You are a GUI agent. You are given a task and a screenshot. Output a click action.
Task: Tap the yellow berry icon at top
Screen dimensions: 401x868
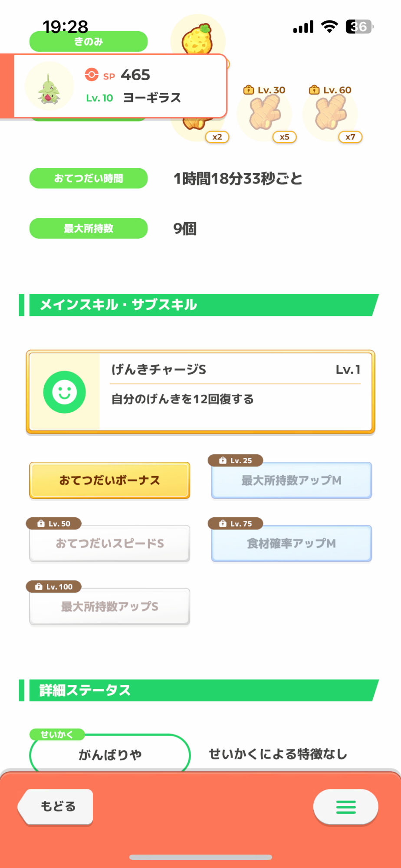point(198,38)
